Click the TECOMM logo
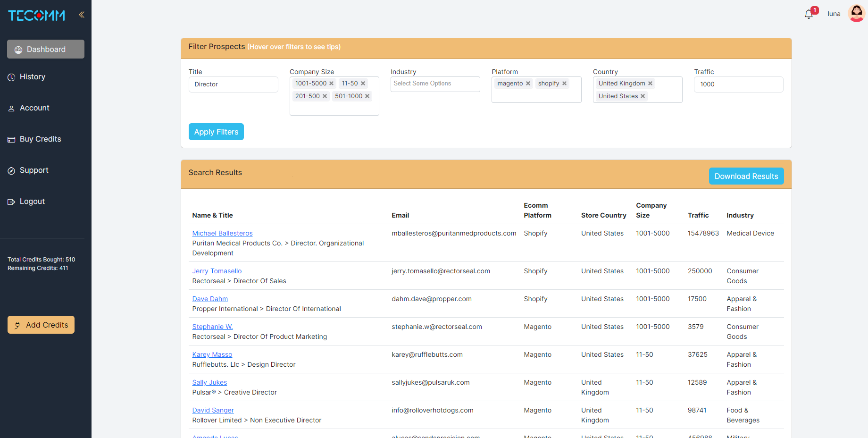The image size is (868, 438). [36, 16]
